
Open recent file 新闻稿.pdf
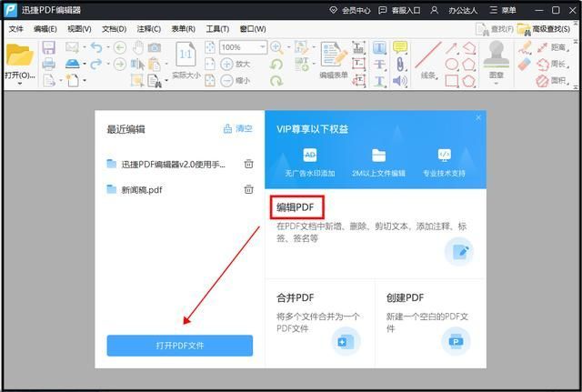[x=142, y=190]
